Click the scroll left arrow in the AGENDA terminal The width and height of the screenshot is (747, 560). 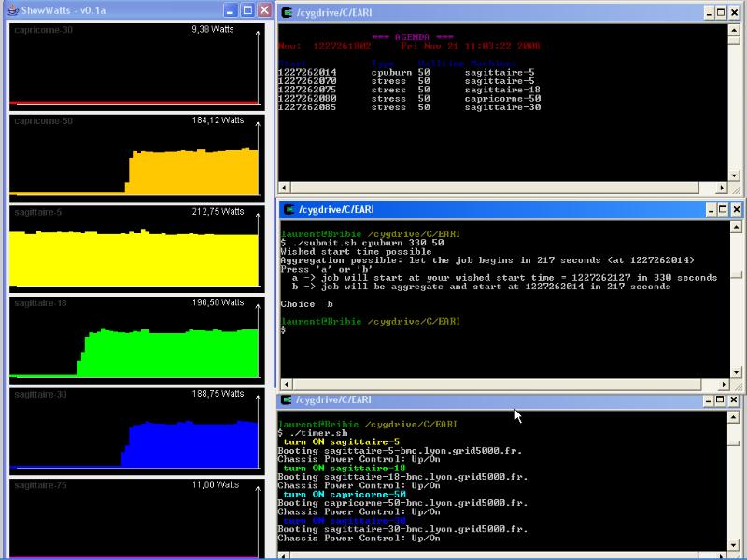(284, 188)
